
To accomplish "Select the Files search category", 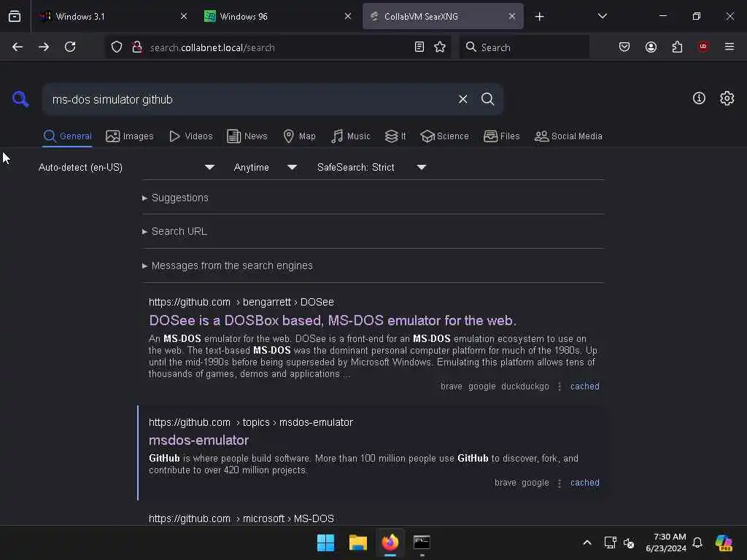I will (x=501, y=136).
